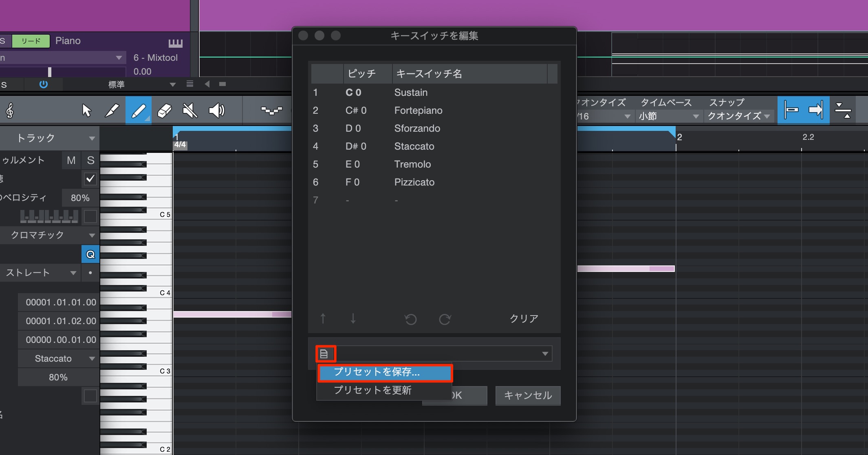Uncheck the checked box under M S
868x455 pixels.
point(90,179)
